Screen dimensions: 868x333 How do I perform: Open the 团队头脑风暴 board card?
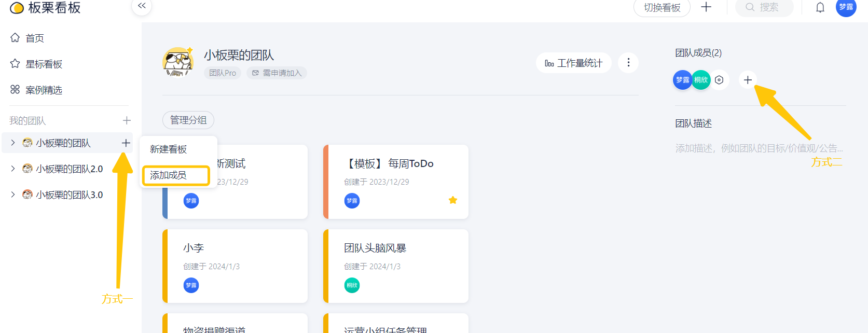395,266
